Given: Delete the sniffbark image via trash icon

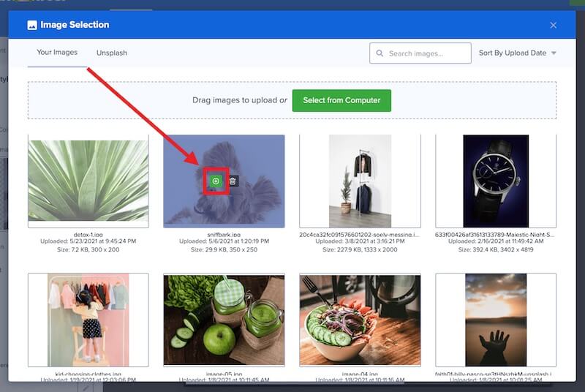Looking at the screenshot, I should [x=233, y=181].
